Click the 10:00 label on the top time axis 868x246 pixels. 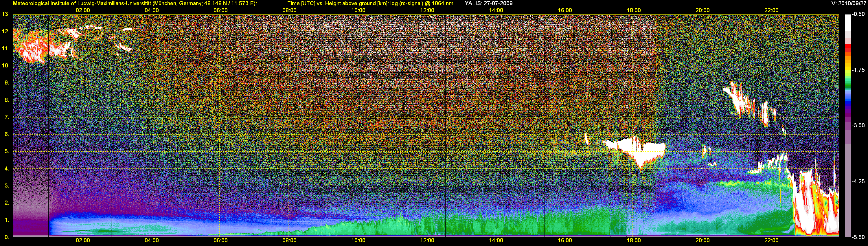coord(358,10)
